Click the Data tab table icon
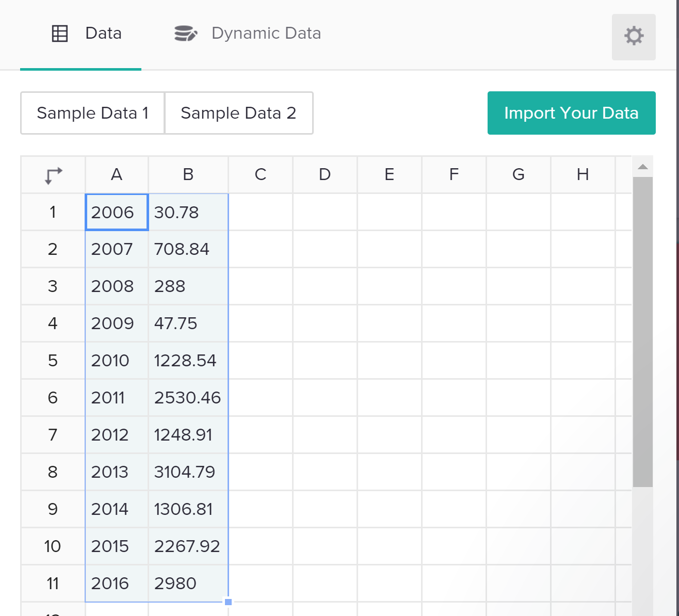This screenshot has width=679, height=616. coord(60,34)
